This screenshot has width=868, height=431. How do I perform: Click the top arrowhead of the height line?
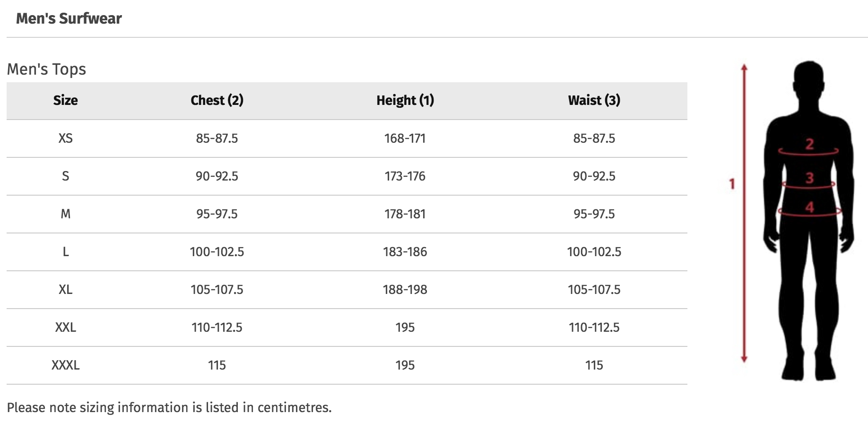click(744, 67)
